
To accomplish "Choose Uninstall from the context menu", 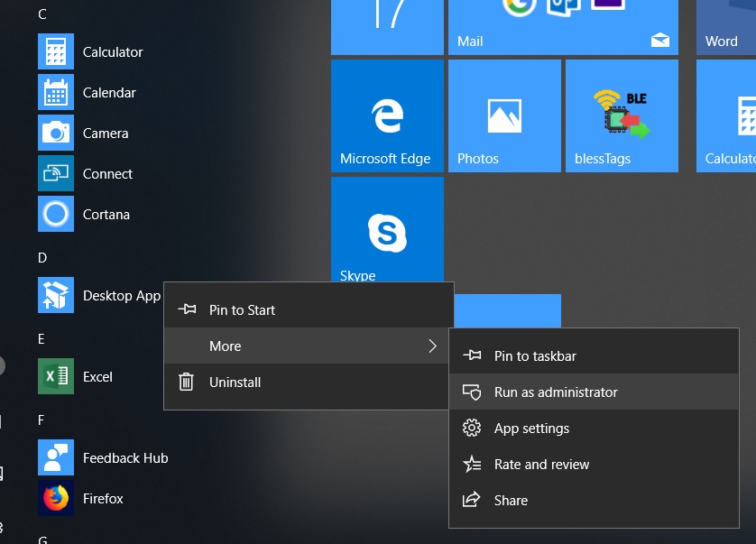I will (307, 382).
